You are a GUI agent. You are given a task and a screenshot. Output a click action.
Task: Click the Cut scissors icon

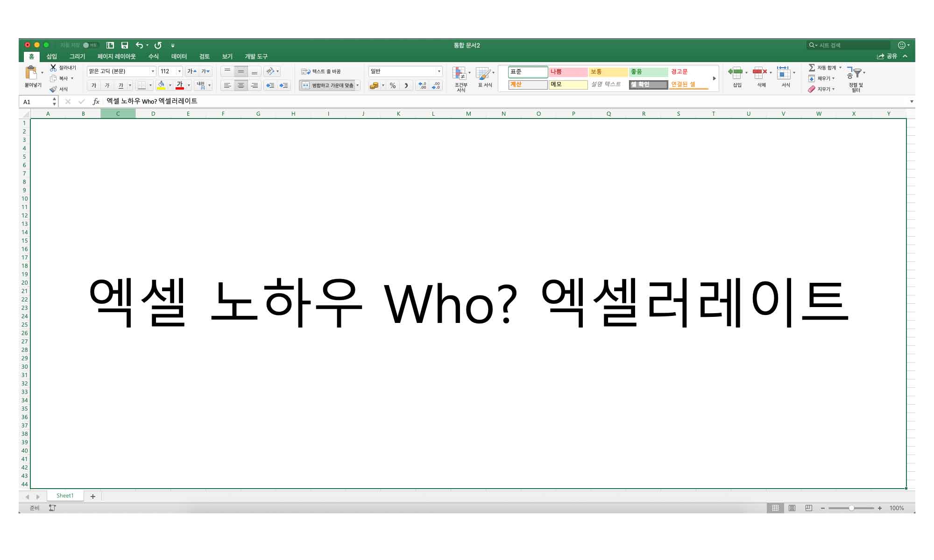(x=53, y=68)
